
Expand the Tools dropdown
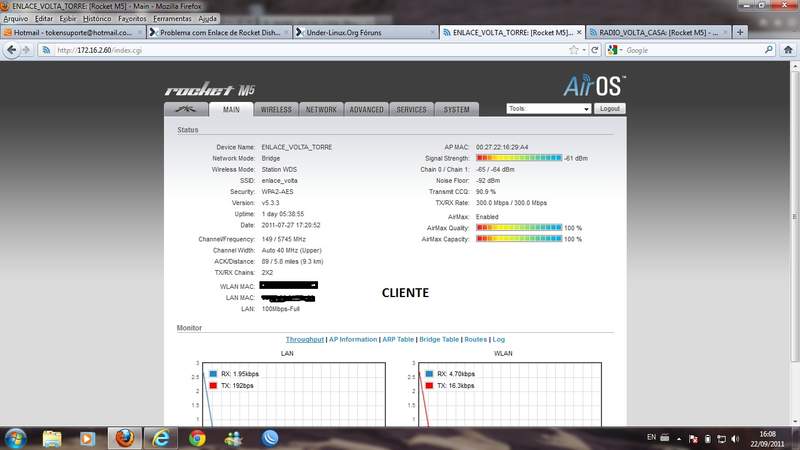(548, 109)
